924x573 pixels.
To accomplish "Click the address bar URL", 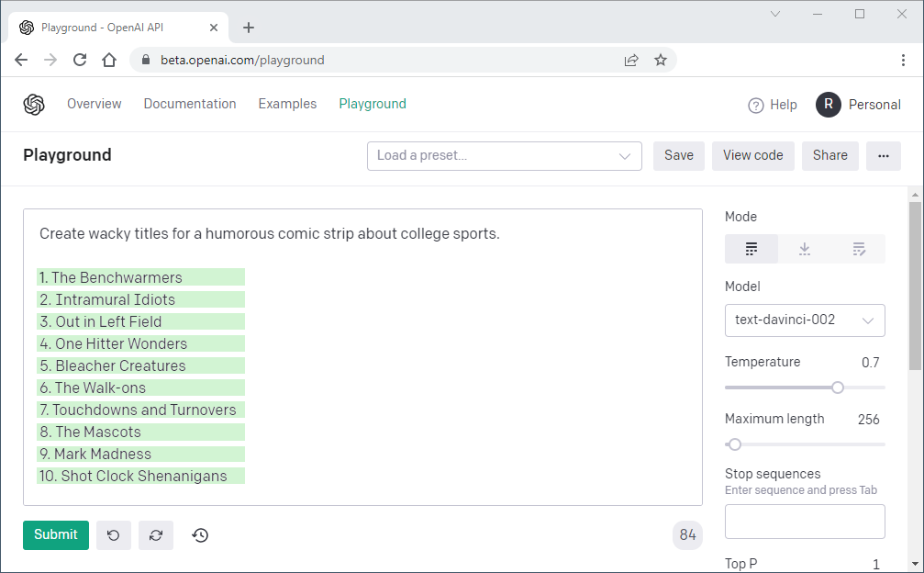I will point(242,60).
